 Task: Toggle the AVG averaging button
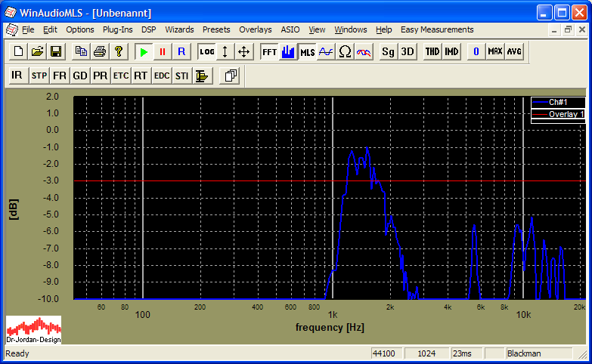click(x=514, y=51)
